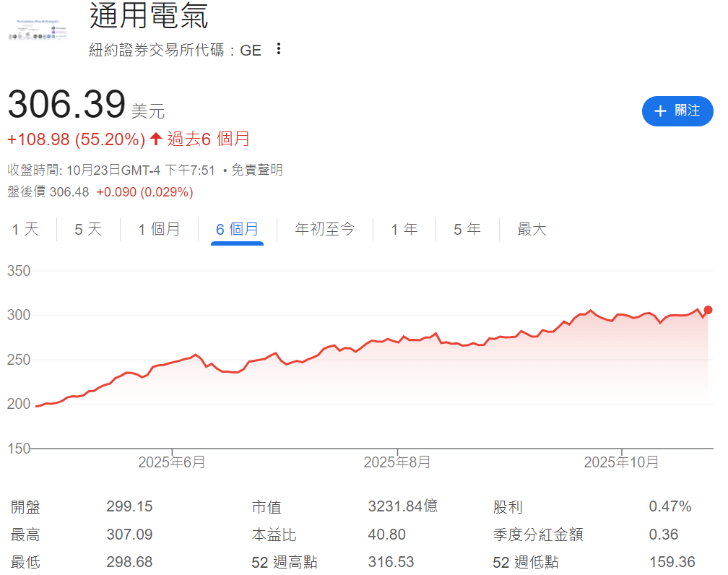Screen dimensions: 728x575
Task: Click the blue 關注 follow button
Action: (677, 111)
